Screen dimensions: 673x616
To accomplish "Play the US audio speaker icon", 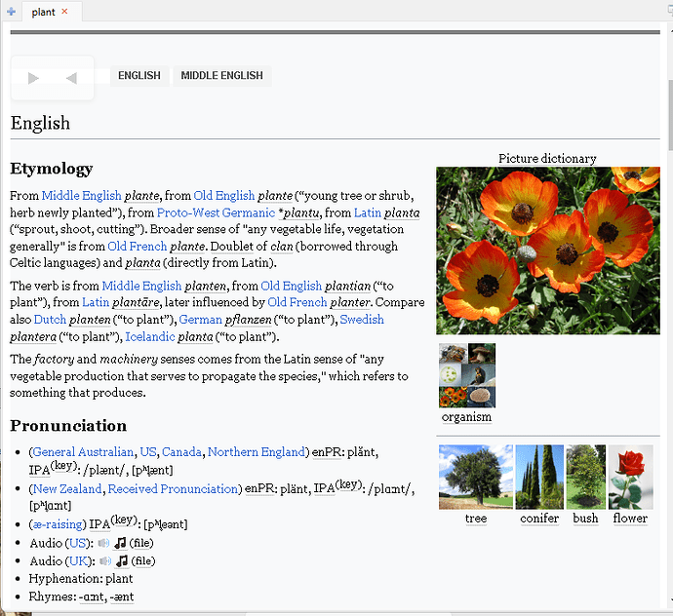I will pyautogui.click(x=103, y=543).
